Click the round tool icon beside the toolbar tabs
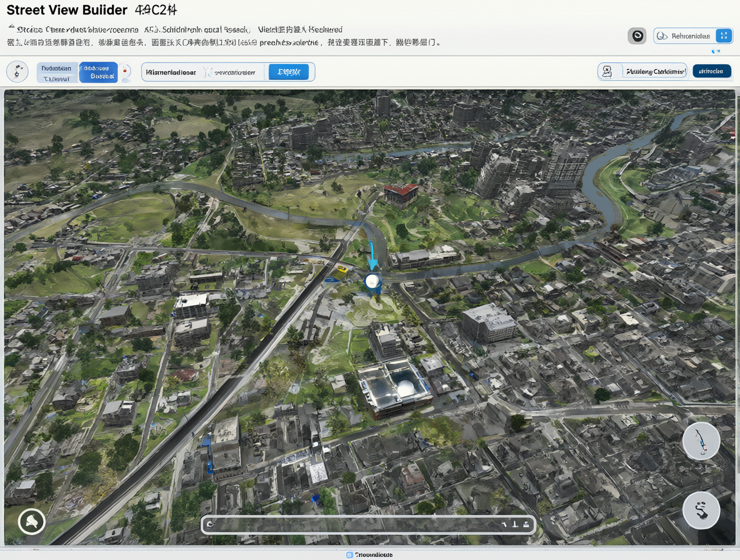This screenshot has height=560, width=740. (17, 72)
